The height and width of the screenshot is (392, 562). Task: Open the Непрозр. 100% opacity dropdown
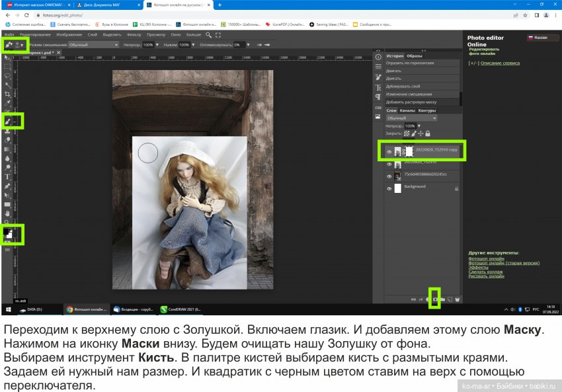pyautogui.click(x=412, y=126)
